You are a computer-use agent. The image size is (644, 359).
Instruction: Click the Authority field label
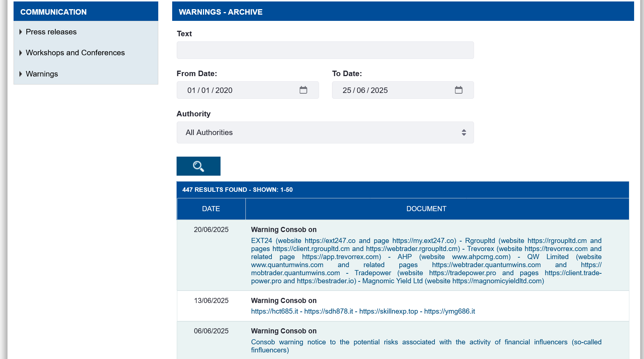[193, 114]
